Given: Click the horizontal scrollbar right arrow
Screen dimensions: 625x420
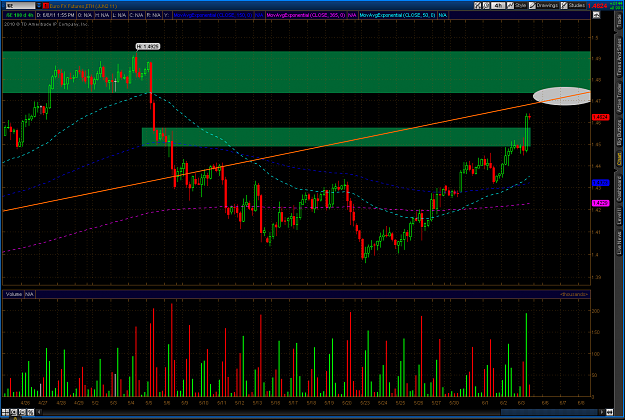Looking at the screenshot, I should tap(602, 412).
